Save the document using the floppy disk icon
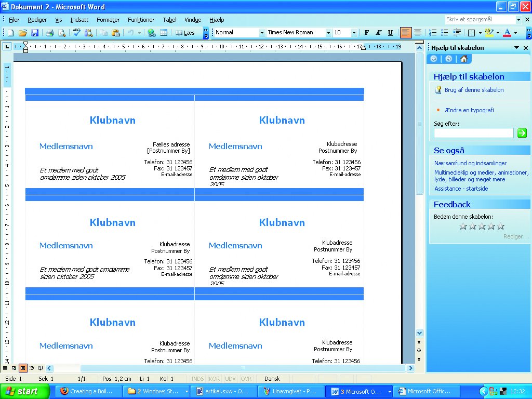Image resolution: width=532 pixels, height=399 pixels. [x=35, y=33]
